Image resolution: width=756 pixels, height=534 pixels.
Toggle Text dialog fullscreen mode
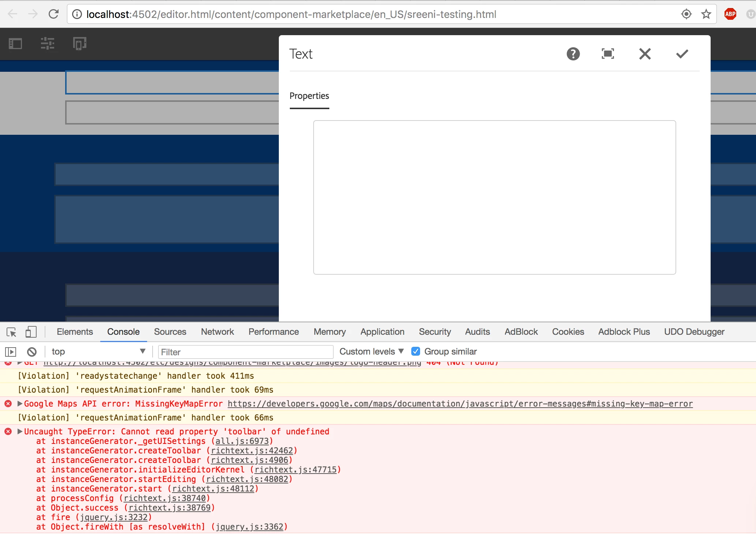[608, 54]
